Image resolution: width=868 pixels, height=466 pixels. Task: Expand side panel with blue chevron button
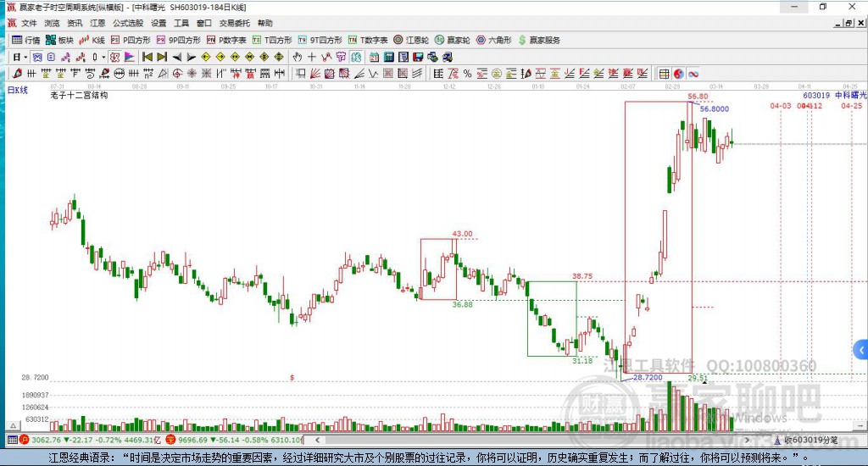click(x=861, y=350)
